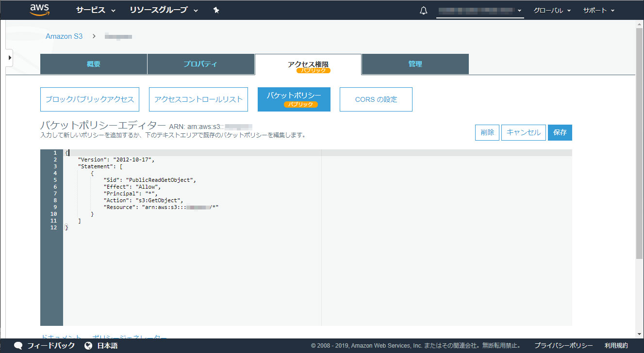Click the feedback speech bubble icon
This screenshot has width=644, height=353.
tap(18, 346)
